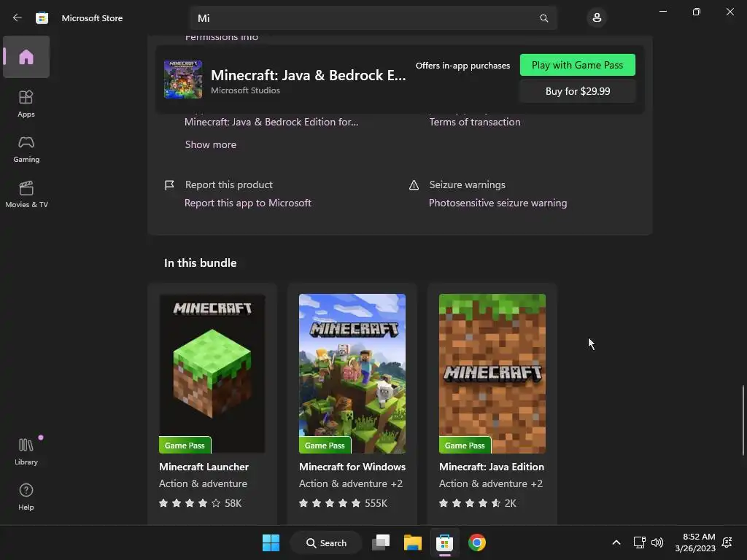Image resolution: width=747 pixels, height=560 pixels.
Task: Click the Microsoft Store logo icon
Action: [42, 17]
